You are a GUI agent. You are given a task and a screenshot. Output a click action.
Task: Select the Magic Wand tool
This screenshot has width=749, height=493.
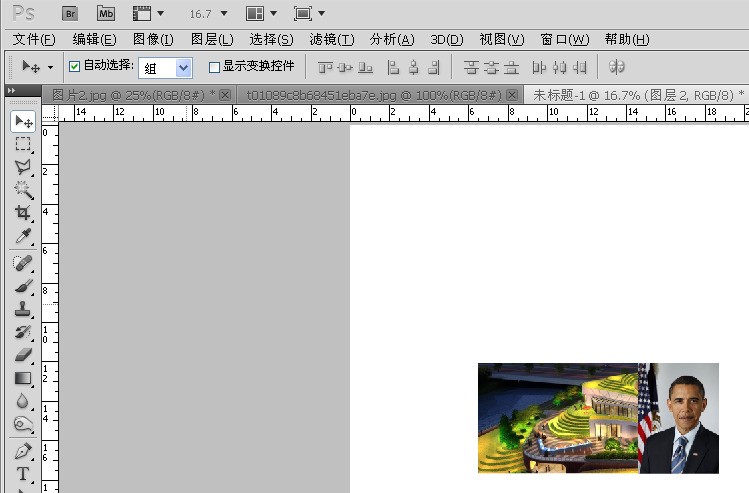click(x=23, y=190)
